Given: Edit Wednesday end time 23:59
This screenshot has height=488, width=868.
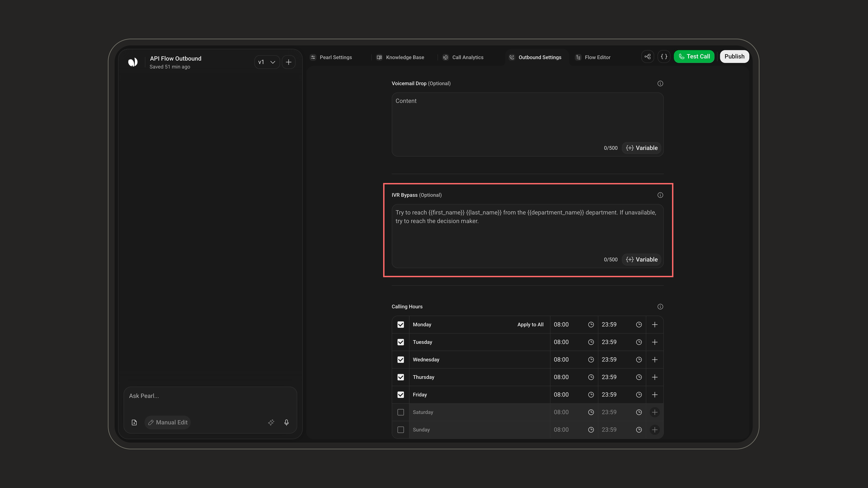Looking at the screenshot, I should pyautogui.click(x=609, y=360).
